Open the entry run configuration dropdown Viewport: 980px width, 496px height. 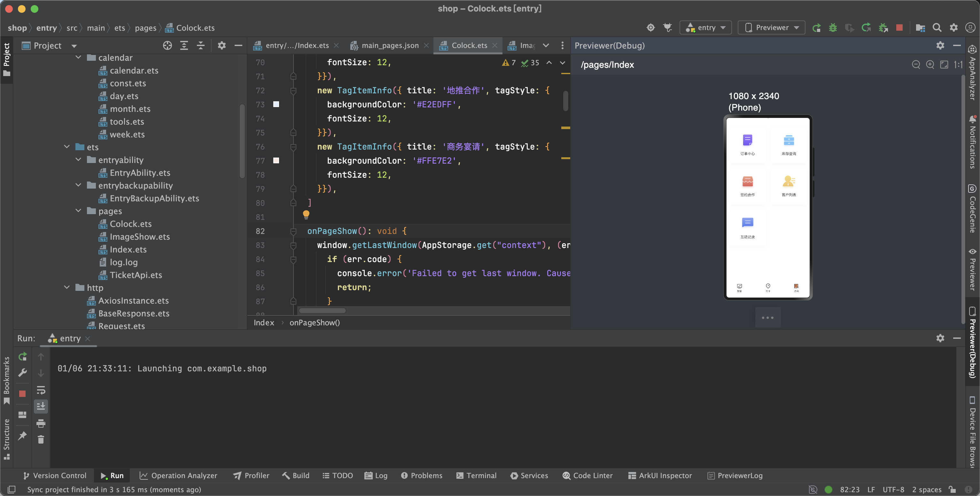coord(706,28)
